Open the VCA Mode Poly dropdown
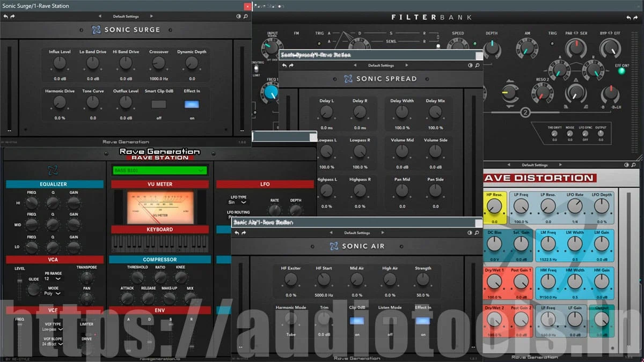Image resolution: width=644 pixels, height=362 pixels. pyautogui.click(x=54, y=294)
